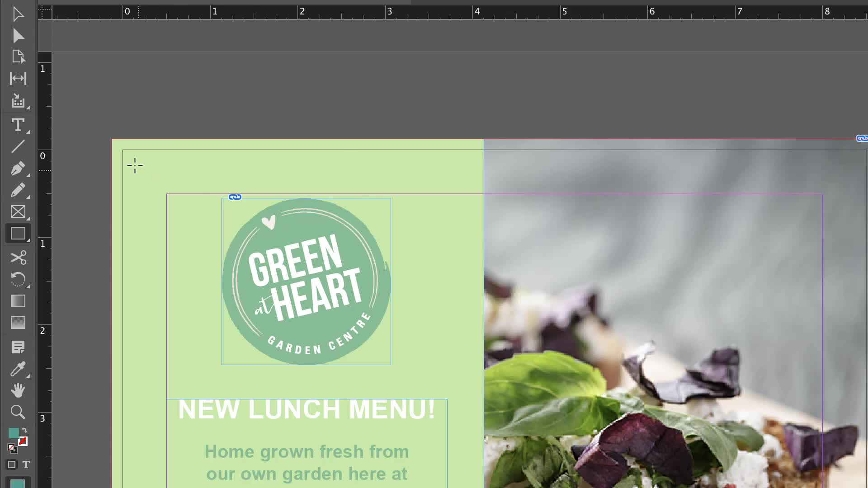868x488 pixels.
Task: Click Apply Color teal swatch at toolbar bottom
Action: 18,483
